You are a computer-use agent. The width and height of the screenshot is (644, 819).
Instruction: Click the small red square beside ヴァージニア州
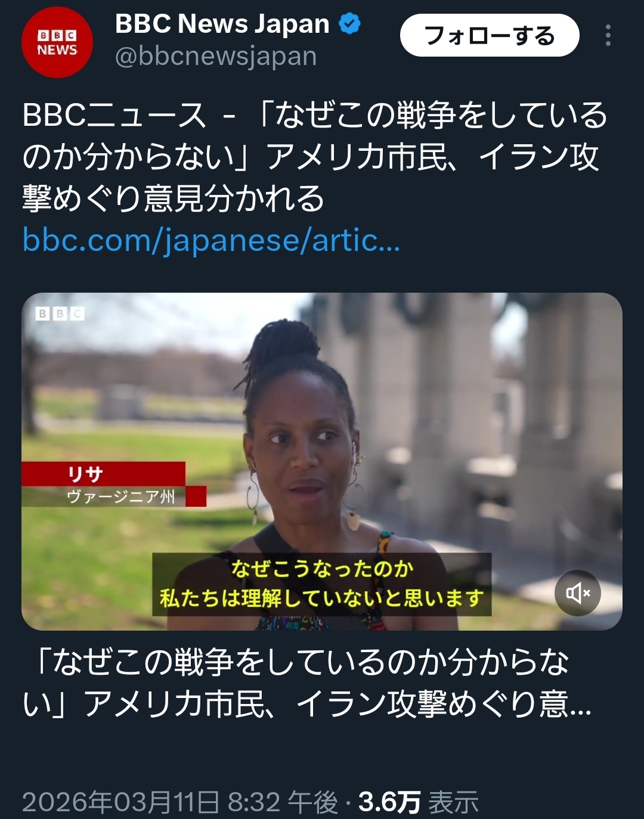point(196,497)
